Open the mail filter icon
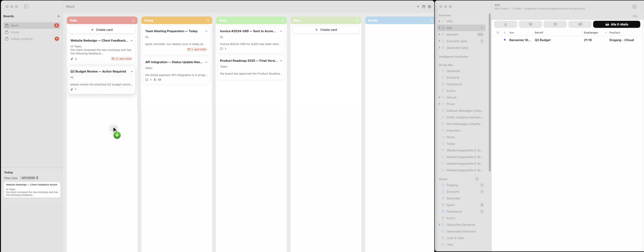The width and height of the screenshot is (644, 252). 634,7
